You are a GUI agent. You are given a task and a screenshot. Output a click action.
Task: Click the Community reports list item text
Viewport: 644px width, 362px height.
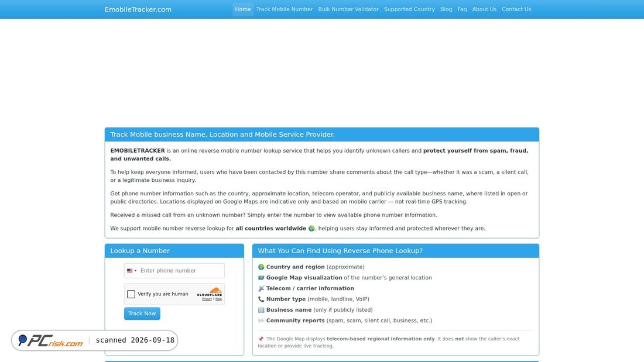tap(349, 320)
